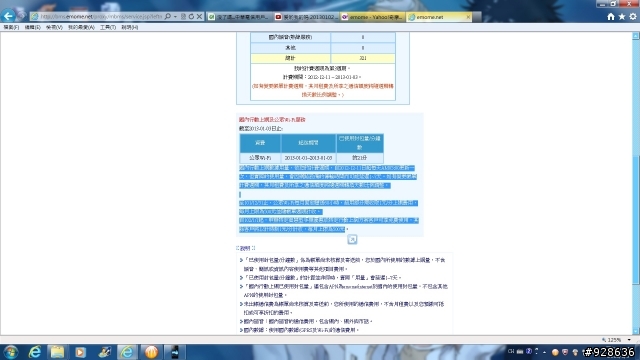Open Windows Explorer folder on taskbar
The width and height of the screenshot is (640, 360).
(x=57, y=352)
